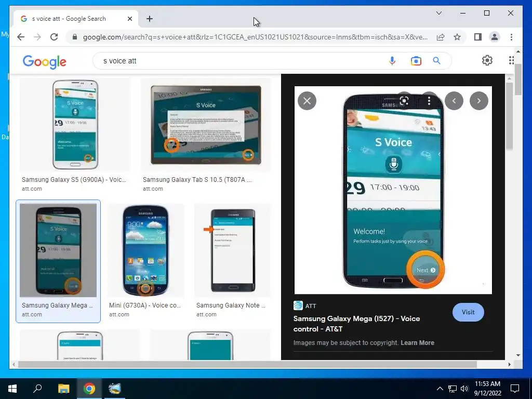Reload the current Google page

point(54,37)
